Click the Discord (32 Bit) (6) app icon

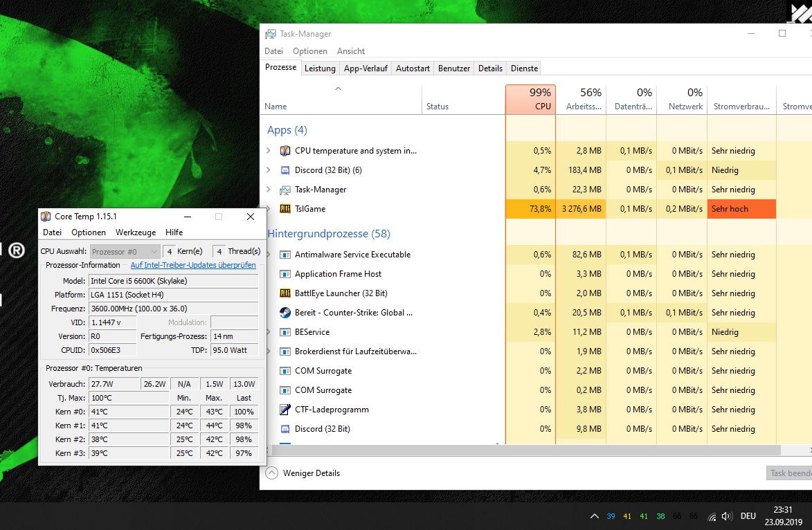(x=285, y=170)
